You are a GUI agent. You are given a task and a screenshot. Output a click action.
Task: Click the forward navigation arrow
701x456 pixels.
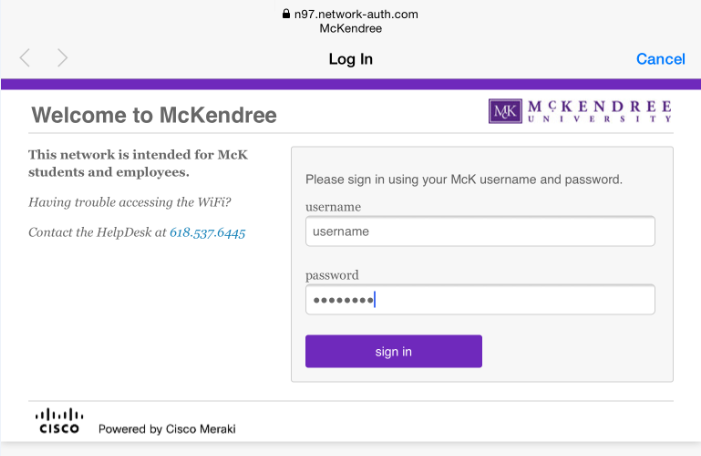click(63, 58)
